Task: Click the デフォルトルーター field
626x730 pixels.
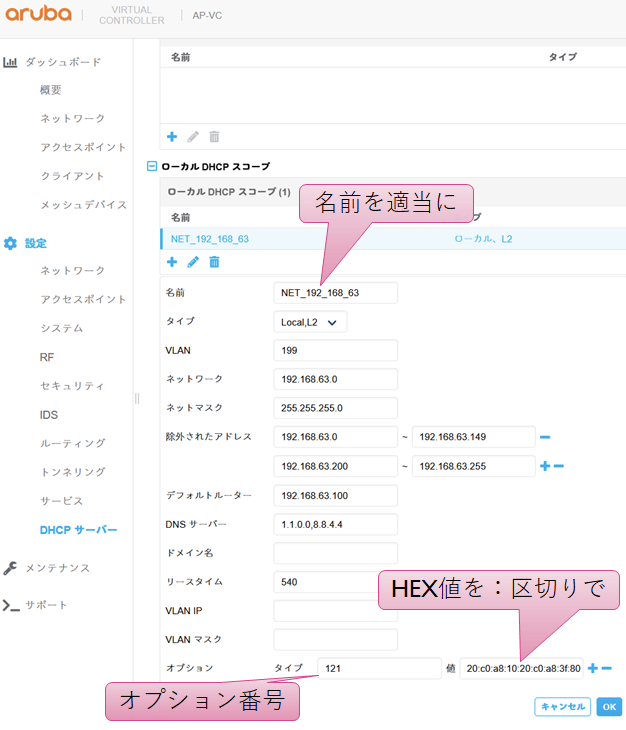Action: (336, 495)
